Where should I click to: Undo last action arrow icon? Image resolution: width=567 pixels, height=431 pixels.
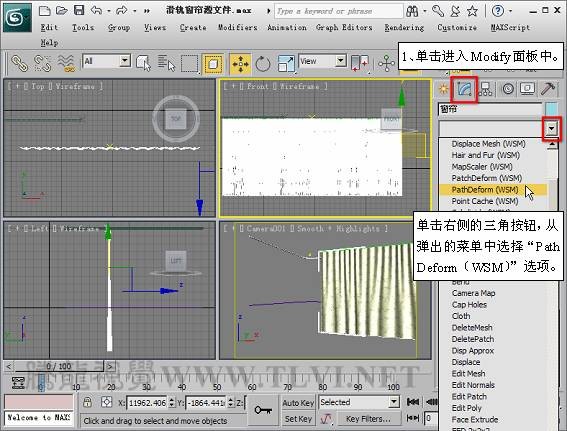tap(96, 10)
